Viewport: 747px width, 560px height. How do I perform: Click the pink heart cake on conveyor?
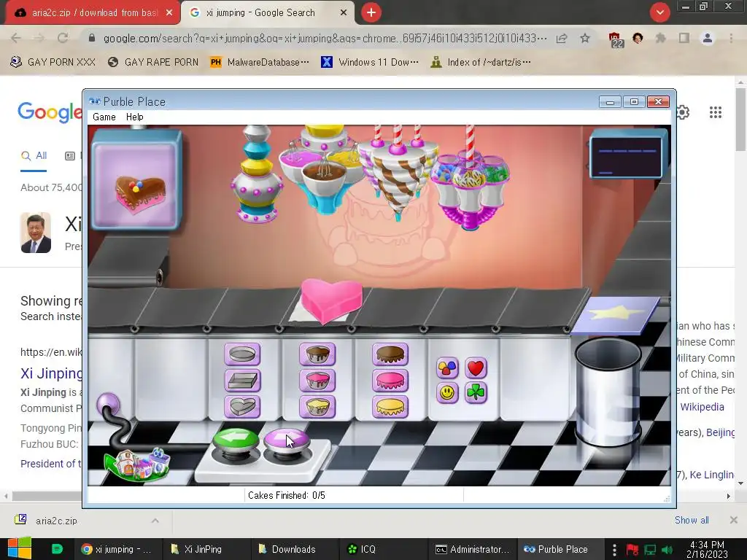click(x=331, y=300)
